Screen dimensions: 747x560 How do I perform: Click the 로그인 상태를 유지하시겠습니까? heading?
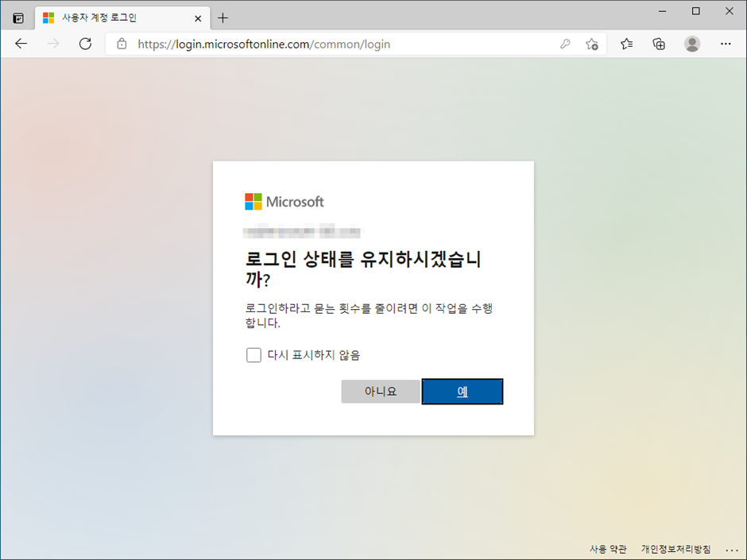[x=363, y=269]
